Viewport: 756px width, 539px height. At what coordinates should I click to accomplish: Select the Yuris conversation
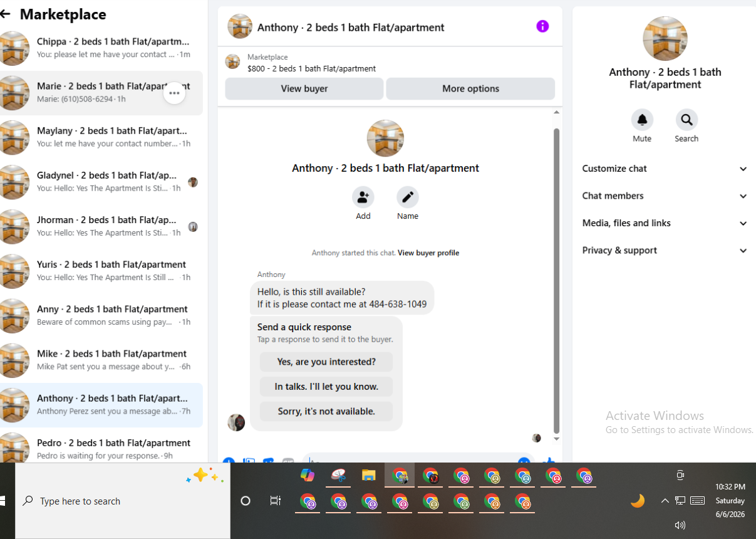click(x=101, y=271)
